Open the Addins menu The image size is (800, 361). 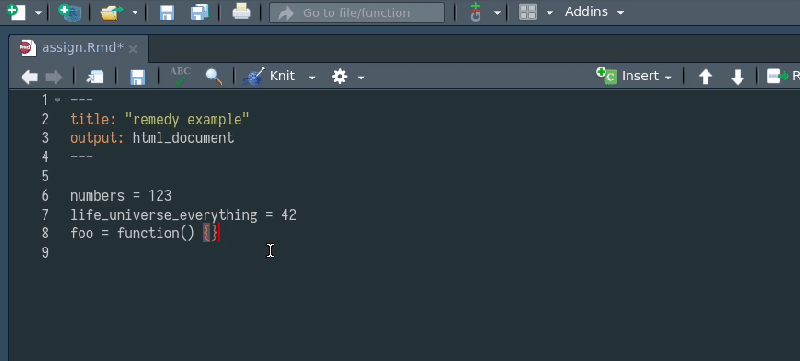point(594,12)
